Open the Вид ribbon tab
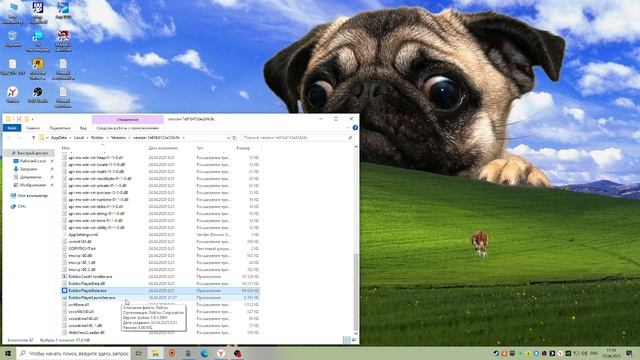The image size is (640, 360). (x=84, y=128)
